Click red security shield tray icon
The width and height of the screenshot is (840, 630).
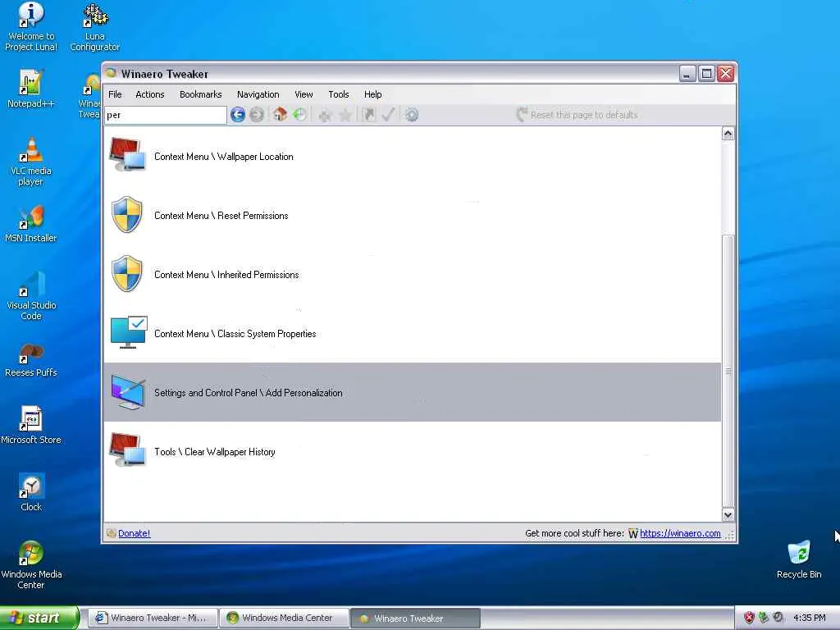tap(749, 618)
